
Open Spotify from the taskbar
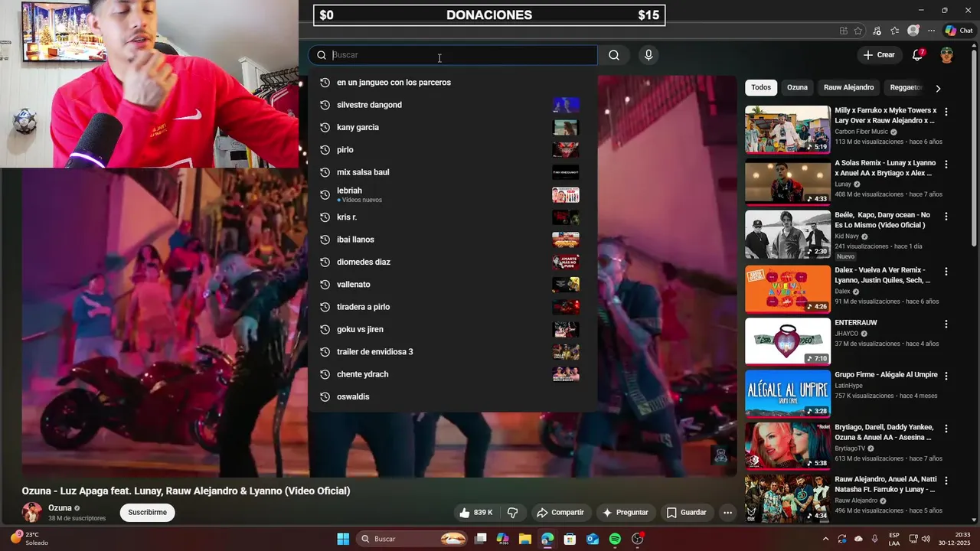coord(615,539)
